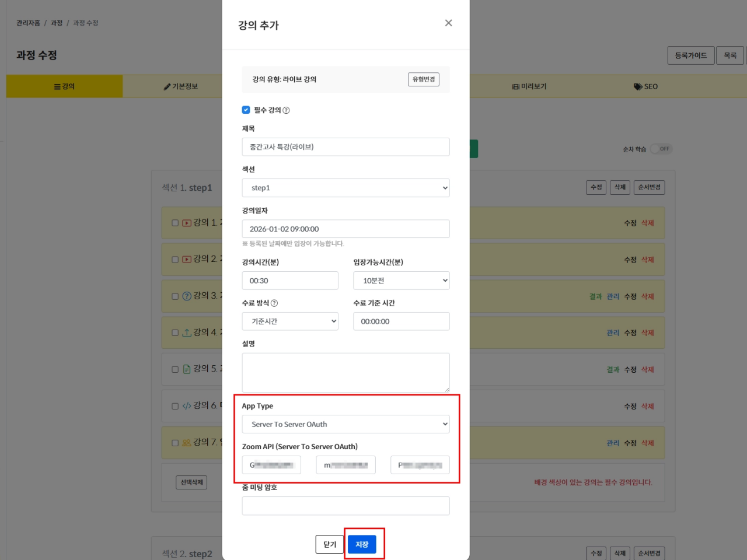Click 수정 link in 강의 1 row
Image resolution: width=747 pixels, height=560 pixels.
(630, 223)
